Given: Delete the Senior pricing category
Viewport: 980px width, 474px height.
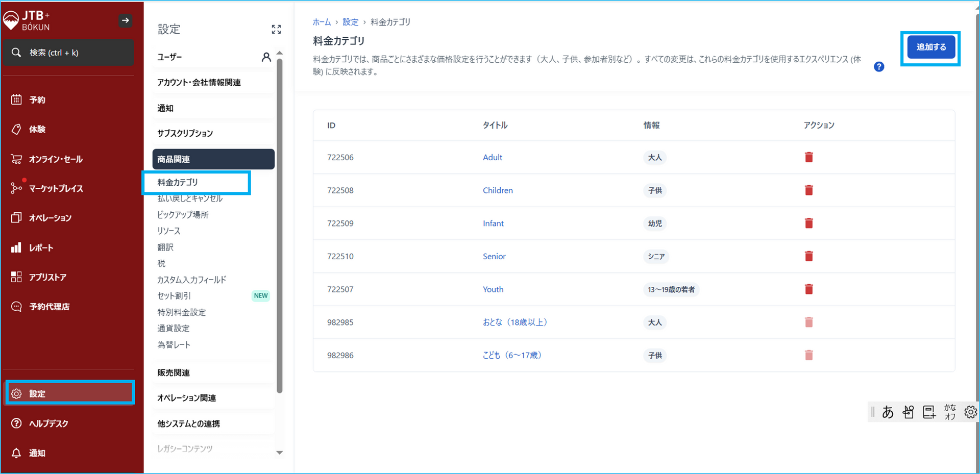Looking at the screenshot, I should 808,256.
